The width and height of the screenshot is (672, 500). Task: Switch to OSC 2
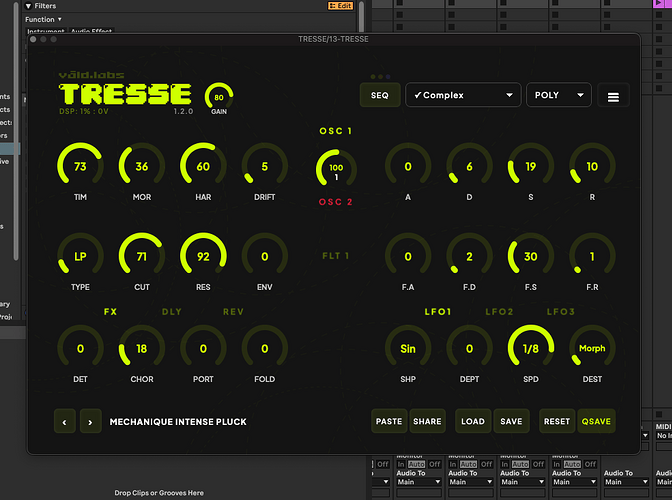336,202
